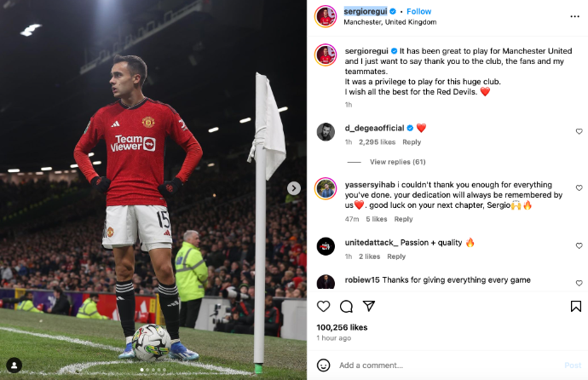The height and width of the screenshot is (380, 588).
Task: Open the comment bubble icon
Action: point(346,306)
